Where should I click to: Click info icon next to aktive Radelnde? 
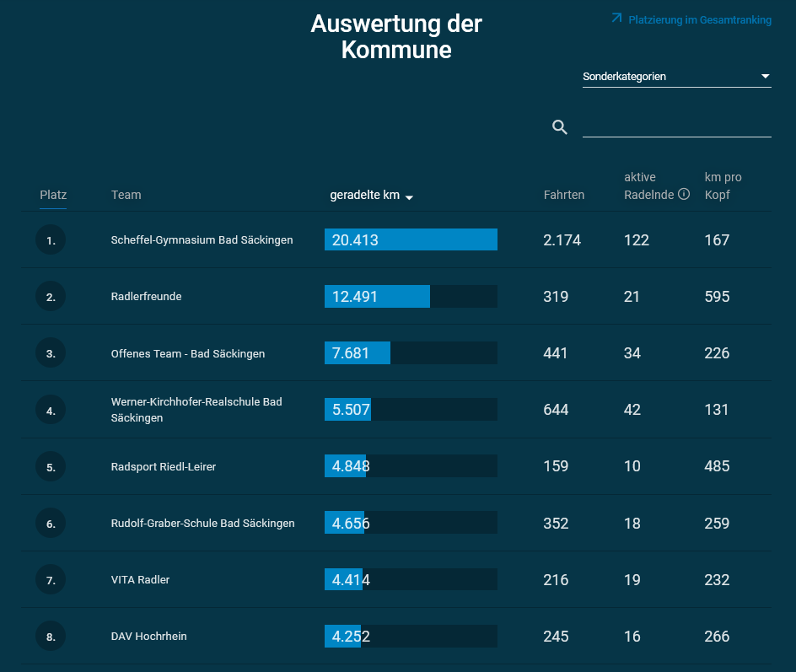point(684,194)
